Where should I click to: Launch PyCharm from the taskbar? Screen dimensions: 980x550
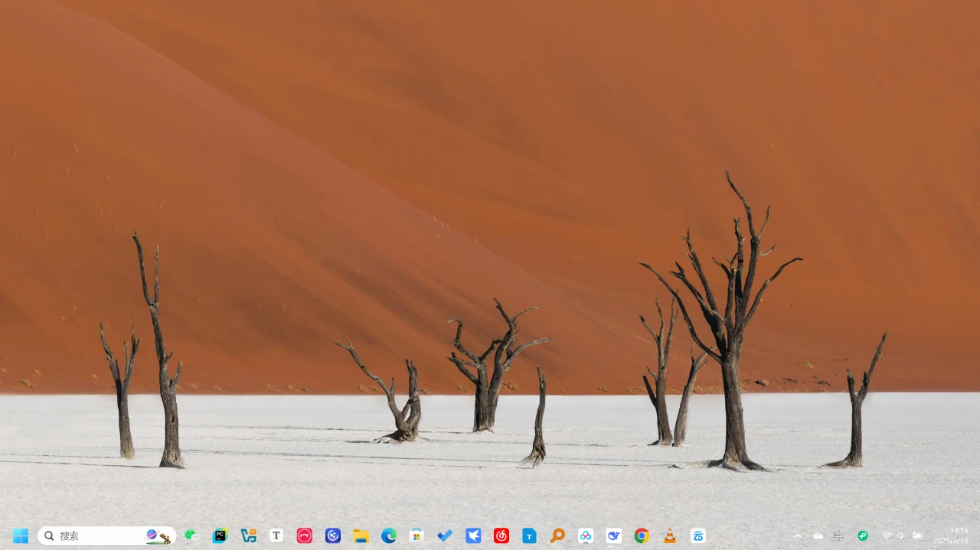[220, 535]
